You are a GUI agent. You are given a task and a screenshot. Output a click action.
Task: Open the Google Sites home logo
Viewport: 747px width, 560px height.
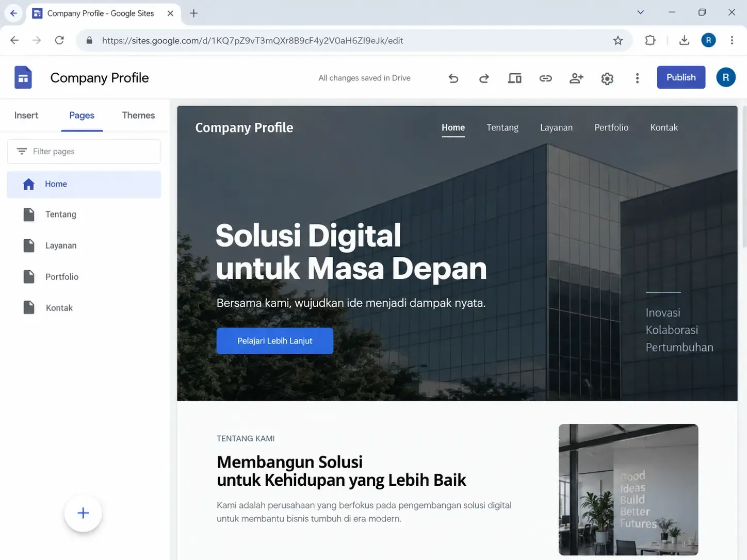pyautogui.click(x=23, y=78)
